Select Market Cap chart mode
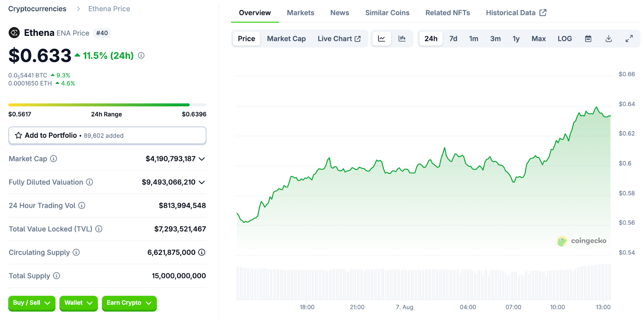 (x=286, y=39)
